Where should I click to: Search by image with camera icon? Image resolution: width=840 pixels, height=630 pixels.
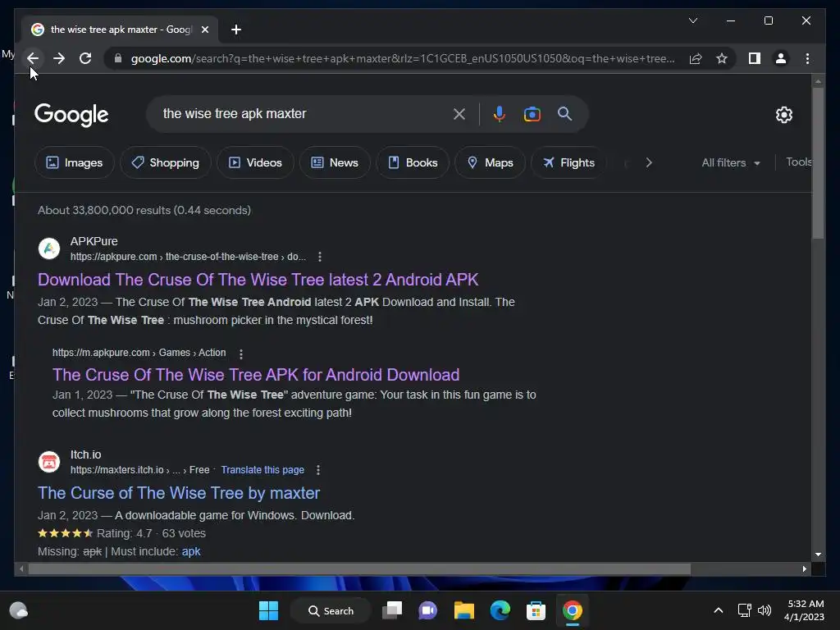tap(532, 113)
